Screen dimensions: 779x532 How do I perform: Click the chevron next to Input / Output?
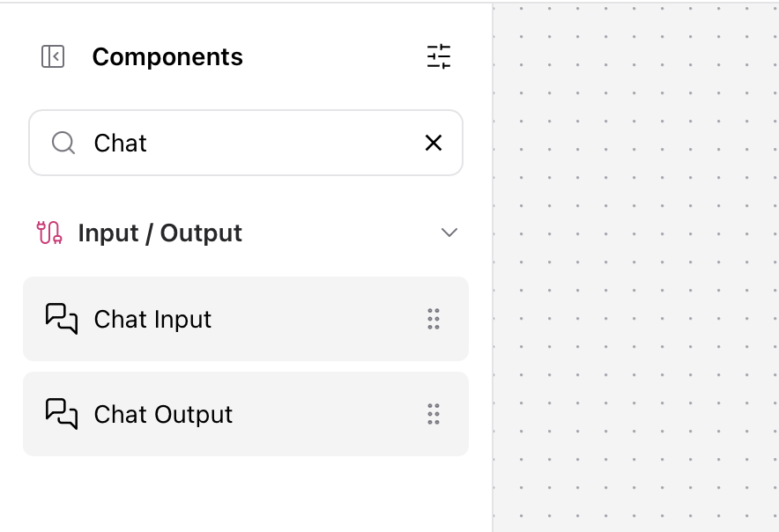click(449, 233)
